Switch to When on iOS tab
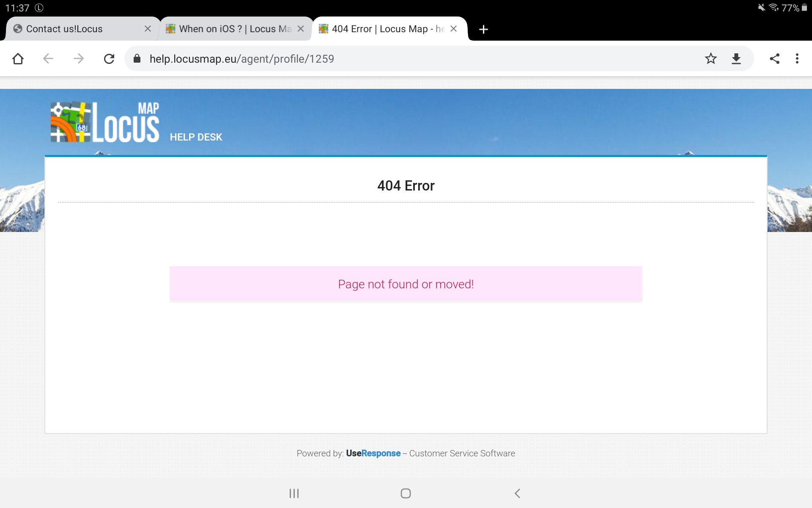Image resolution: width=812 pixels, height=508 pixels. (228, 29)
